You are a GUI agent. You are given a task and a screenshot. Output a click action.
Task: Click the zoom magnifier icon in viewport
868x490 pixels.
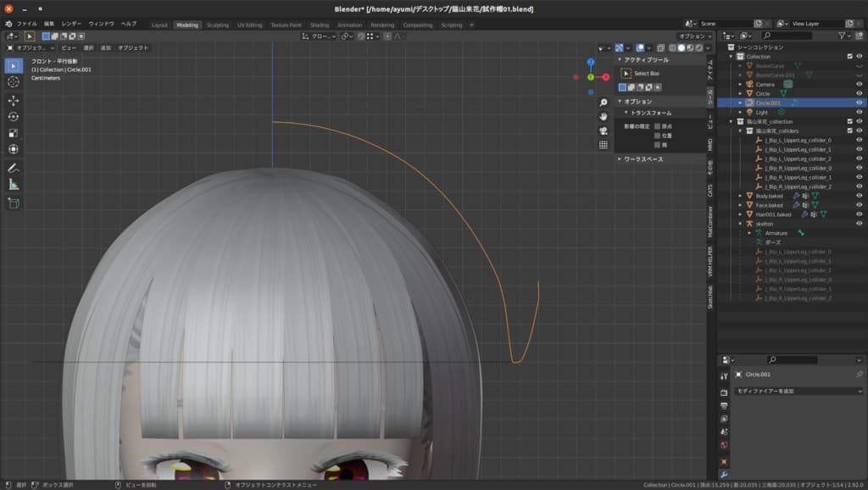[604, 103]
